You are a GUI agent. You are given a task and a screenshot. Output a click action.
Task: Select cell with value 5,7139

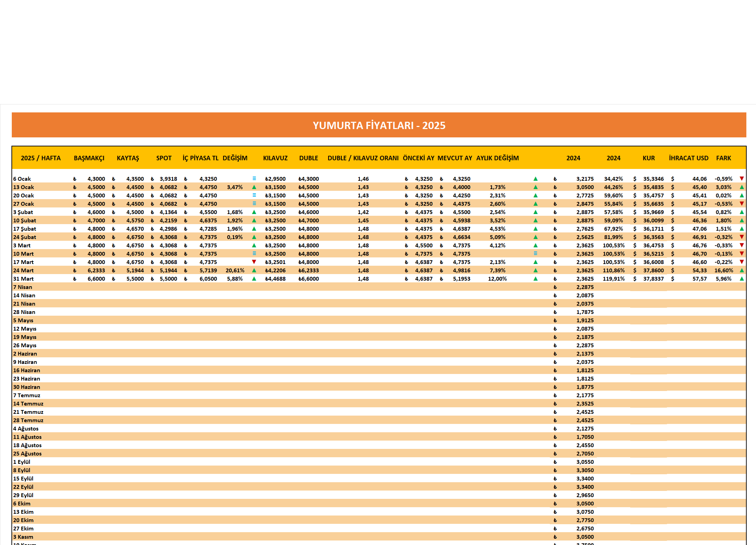[x=208, y=270]
